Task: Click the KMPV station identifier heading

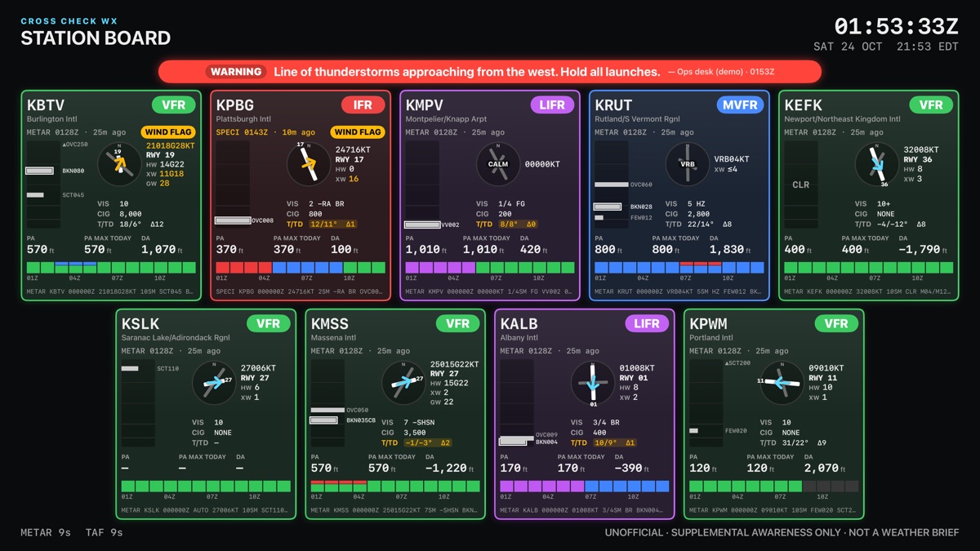Action: (x=425, y=105)
